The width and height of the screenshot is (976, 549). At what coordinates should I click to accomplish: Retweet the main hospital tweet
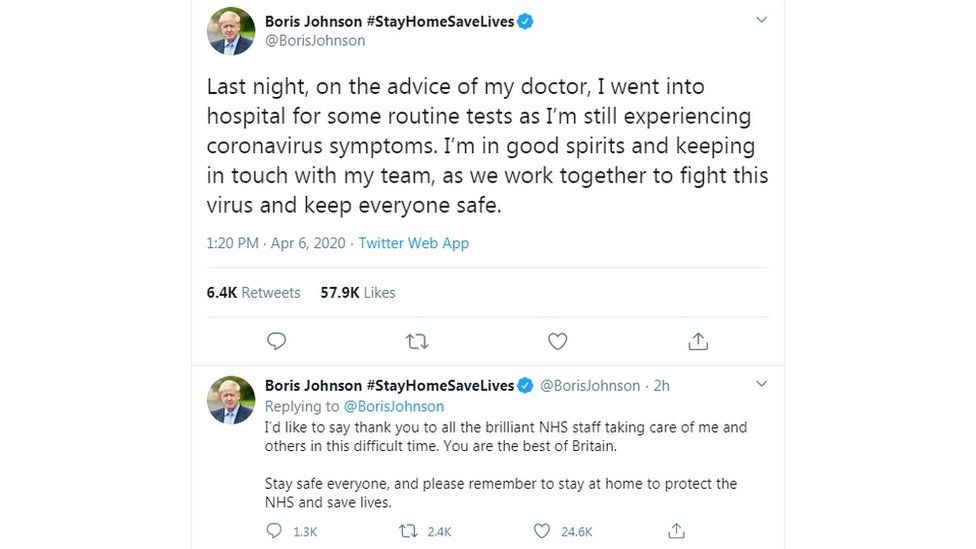(x=417, y=341)
